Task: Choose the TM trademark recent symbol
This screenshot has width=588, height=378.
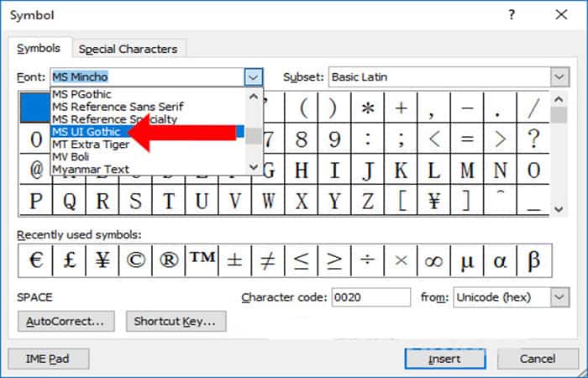Action: click(x=202, y=260)
